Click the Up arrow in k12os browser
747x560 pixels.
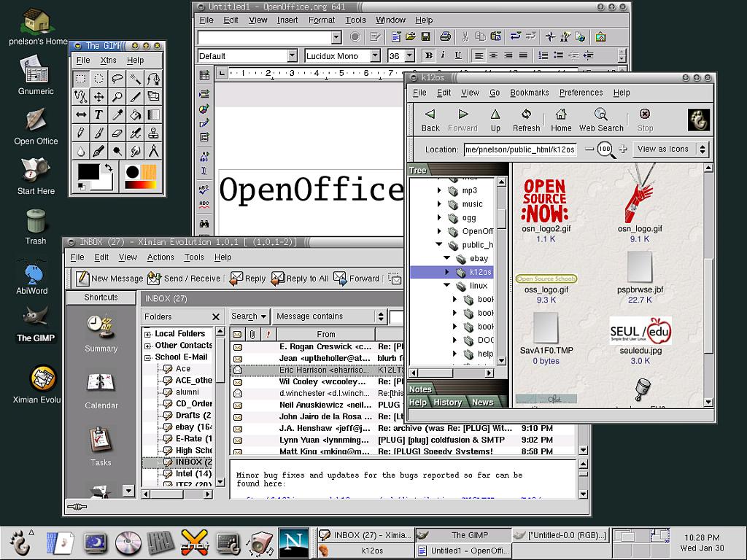click(x=495, y=120)
